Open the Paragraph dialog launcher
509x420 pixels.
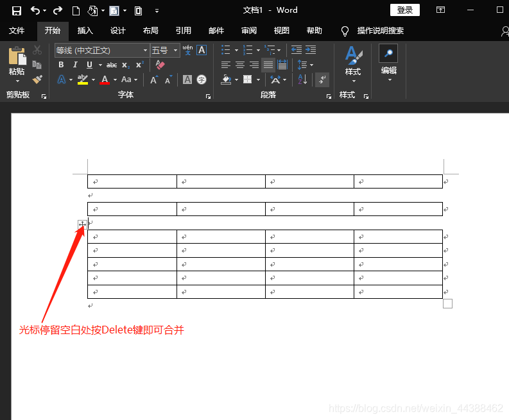(329, 96)
